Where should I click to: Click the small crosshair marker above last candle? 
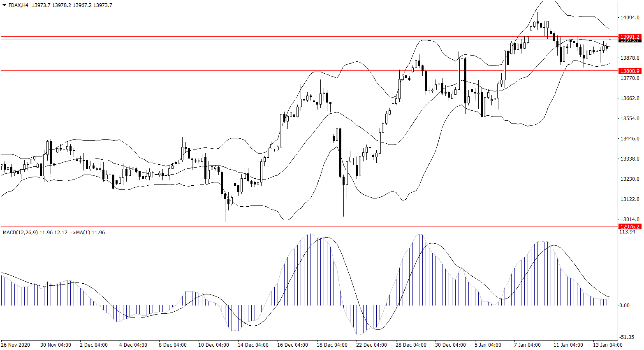(610, 40)
